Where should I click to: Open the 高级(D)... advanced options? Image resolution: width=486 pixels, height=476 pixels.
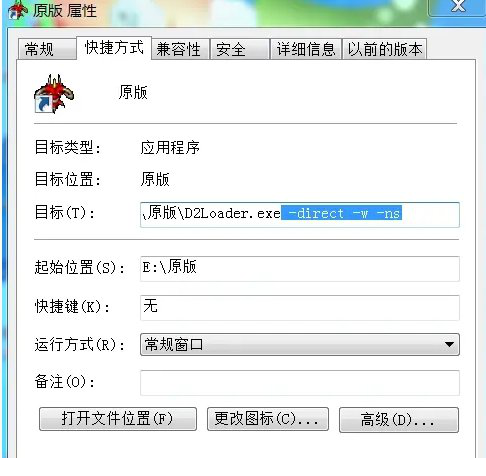click(x=399, y=420)
